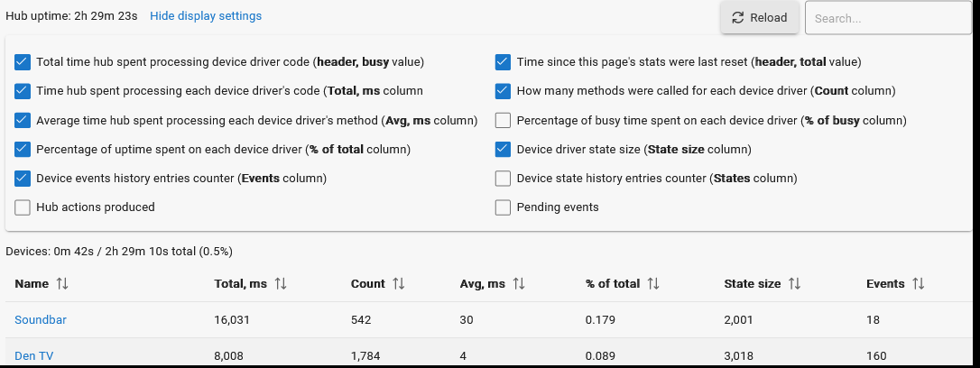The height and width of the screenshot is (368, 980).
Task: Click into the Search field
Action: (x=887, y=18)
